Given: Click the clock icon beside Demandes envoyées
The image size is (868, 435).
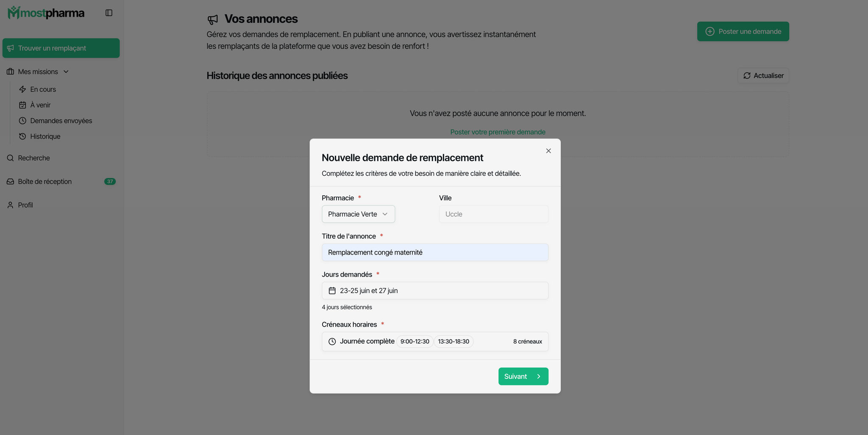Looking at the screenshot, I should pyautogui.click(x=22, y=121).
